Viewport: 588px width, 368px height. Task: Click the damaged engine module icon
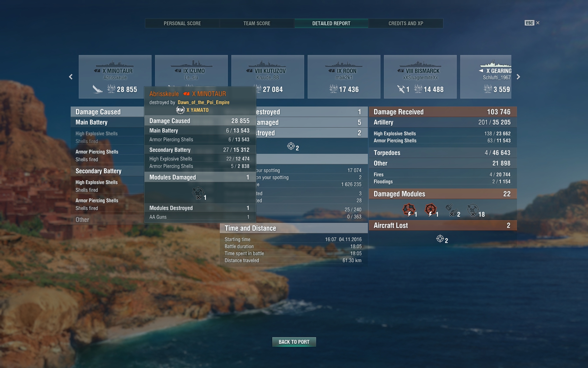coord(408,210)
